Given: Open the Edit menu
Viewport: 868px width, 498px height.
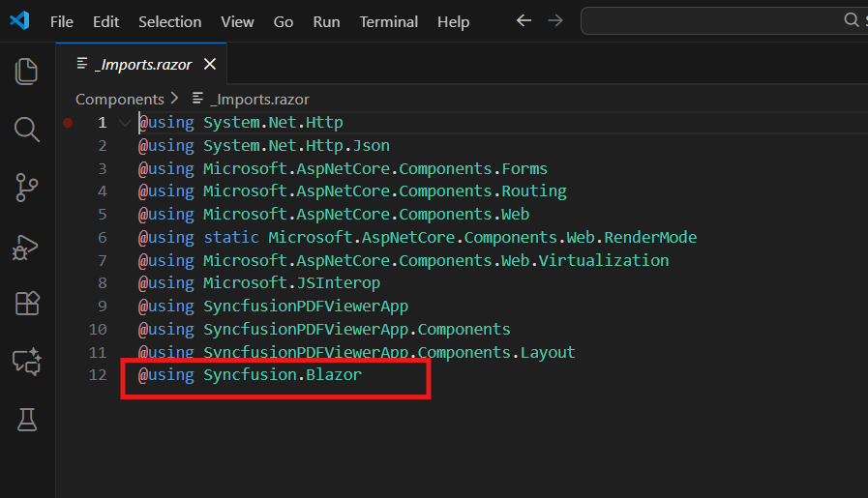Looking at the screenshot, I should tap(105, 21).
